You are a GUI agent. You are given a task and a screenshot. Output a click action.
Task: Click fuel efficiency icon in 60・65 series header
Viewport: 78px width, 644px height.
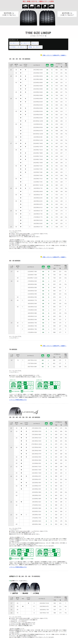43,267
